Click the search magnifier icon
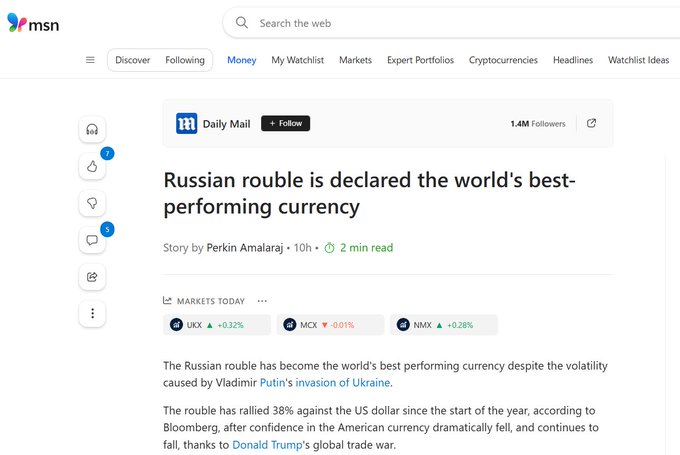Viewport: 680px width, 455px height. coord(242,23)
